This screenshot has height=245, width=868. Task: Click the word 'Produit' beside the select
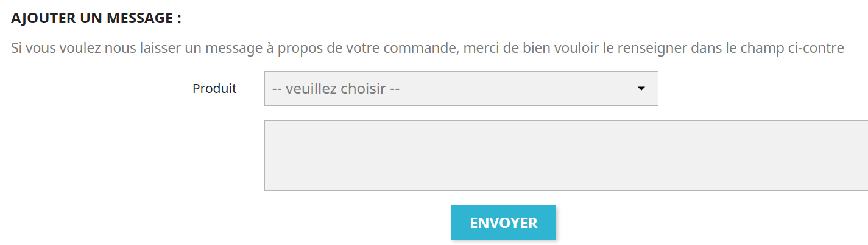[214, 89]
